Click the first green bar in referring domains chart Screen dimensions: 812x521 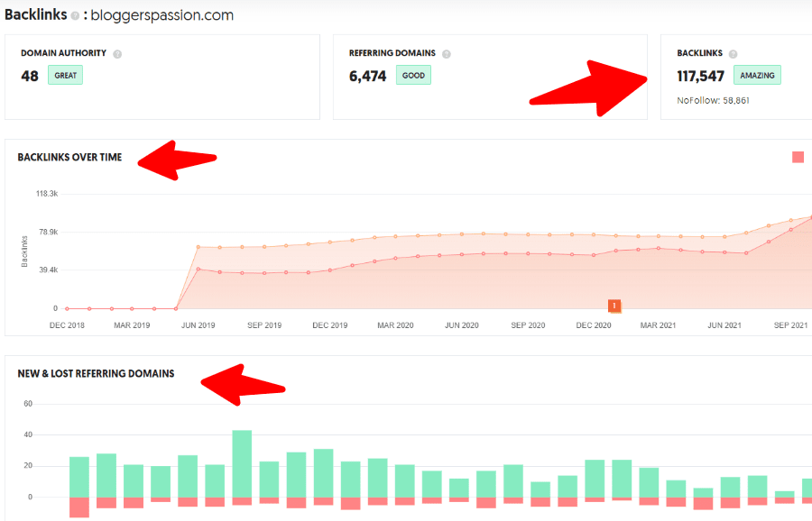click(x=79, y=477)
